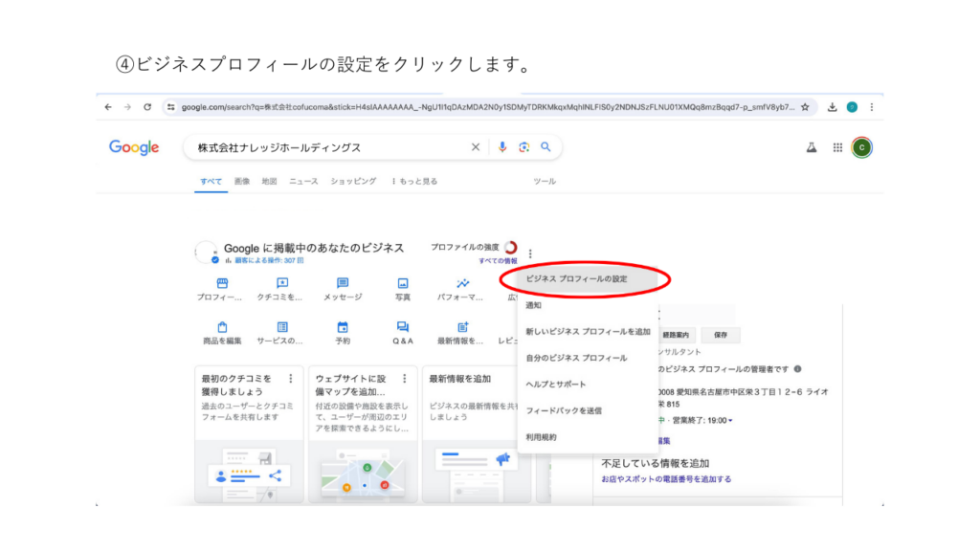Open the 最初のクチコミを獲得しましょう card
980x551 pixels.
249,434
